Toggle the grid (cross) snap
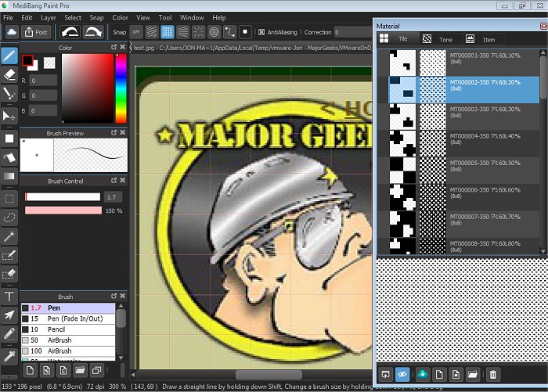The width and height of the screenshot is (548, 392). pos(168,32)
